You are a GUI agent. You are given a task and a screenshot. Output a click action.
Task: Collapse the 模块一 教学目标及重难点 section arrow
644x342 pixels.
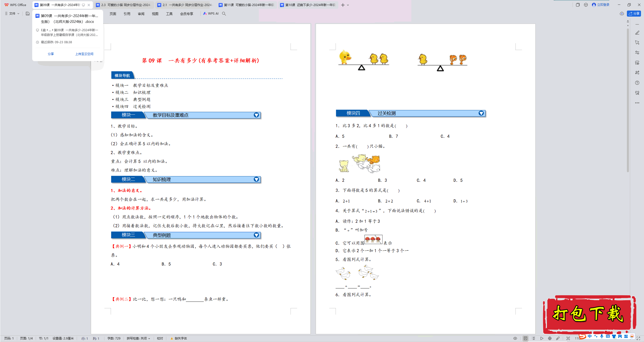(x=256, y=115)
